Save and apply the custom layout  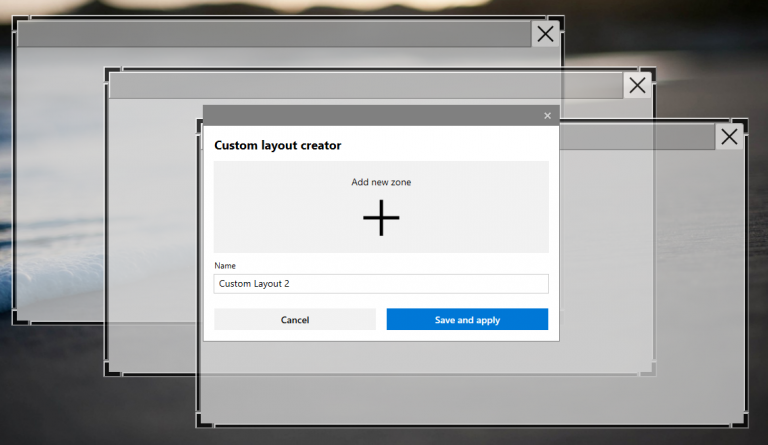click(467, 319)
